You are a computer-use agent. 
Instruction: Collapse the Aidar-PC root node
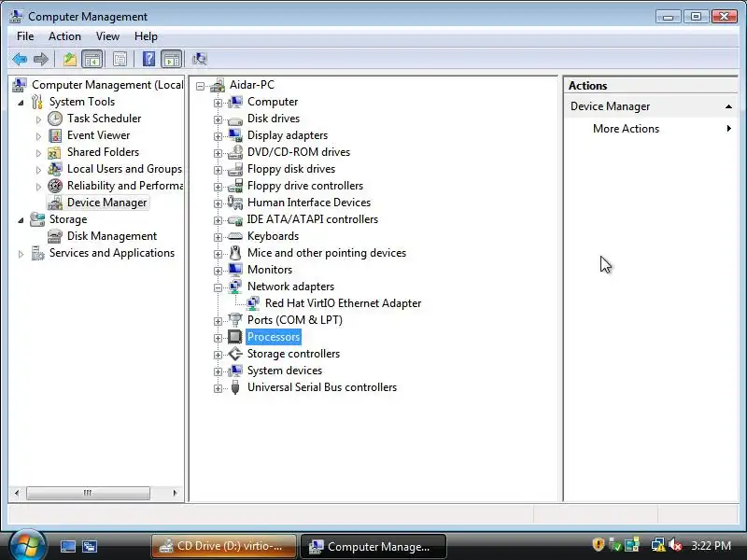click(200, 86)
